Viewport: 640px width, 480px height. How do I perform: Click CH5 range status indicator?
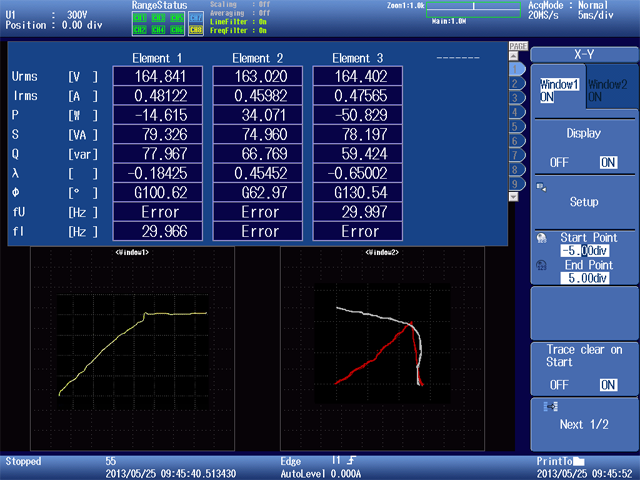point(177,18)
